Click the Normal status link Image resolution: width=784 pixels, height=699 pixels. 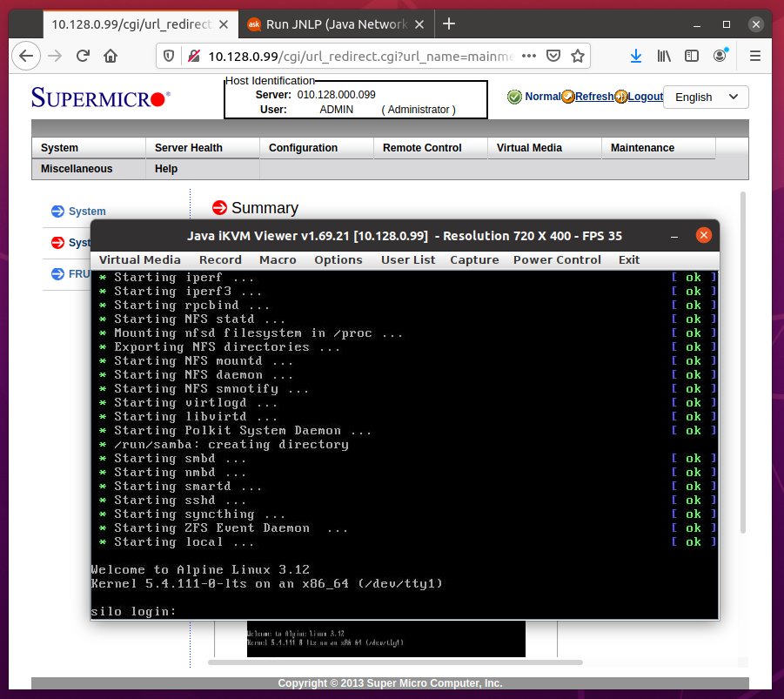(542, 97)
